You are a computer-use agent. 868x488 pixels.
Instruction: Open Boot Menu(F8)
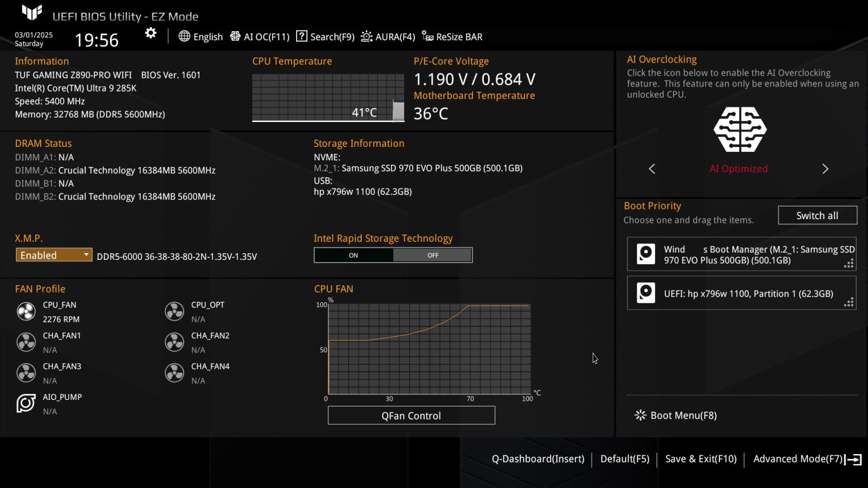click(x=676, y=415)
